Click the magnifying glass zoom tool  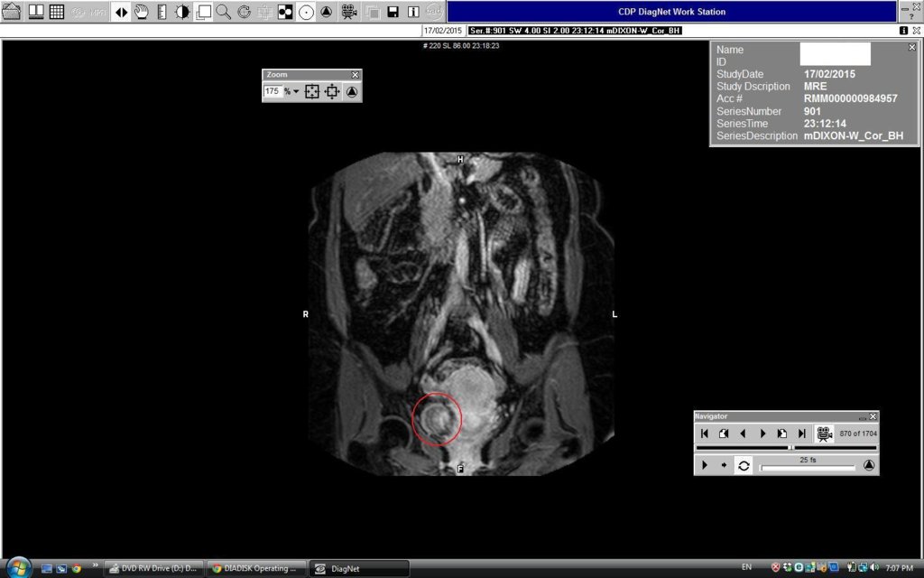pos(223,12)
